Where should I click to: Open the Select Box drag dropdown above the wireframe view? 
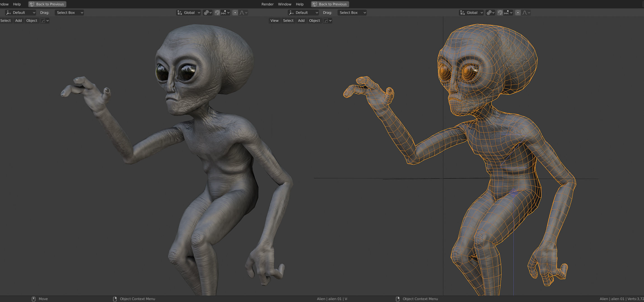point(352,13)
